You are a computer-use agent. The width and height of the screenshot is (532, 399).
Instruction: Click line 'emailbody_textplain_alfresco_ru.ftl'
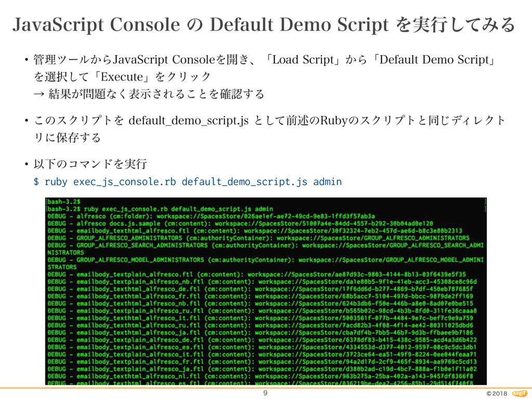pos(262,311)
